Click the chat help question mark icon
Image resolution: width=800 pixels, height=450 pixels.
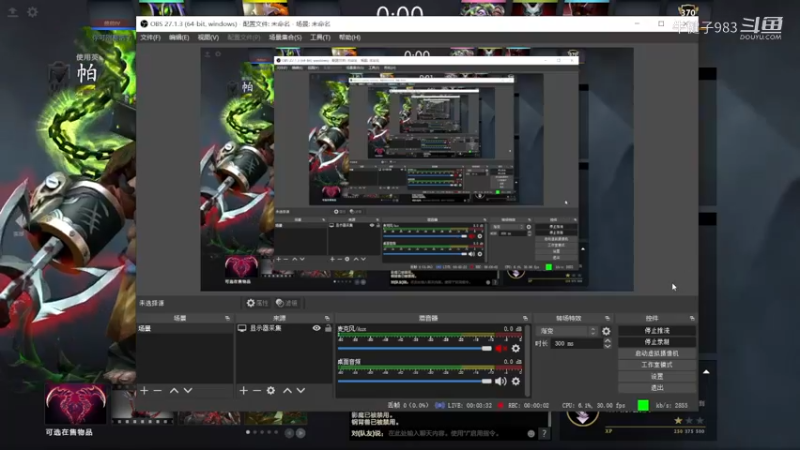point(544,434)
